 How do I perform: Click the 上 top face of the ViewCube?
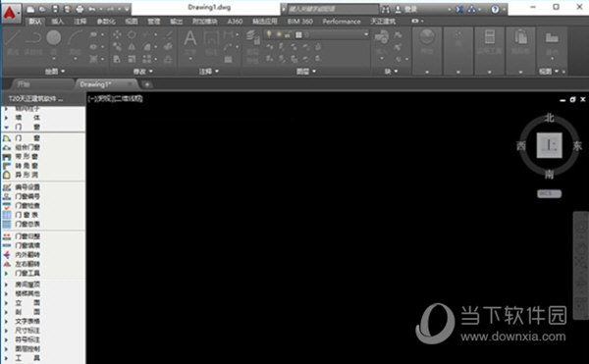[549, 145]
